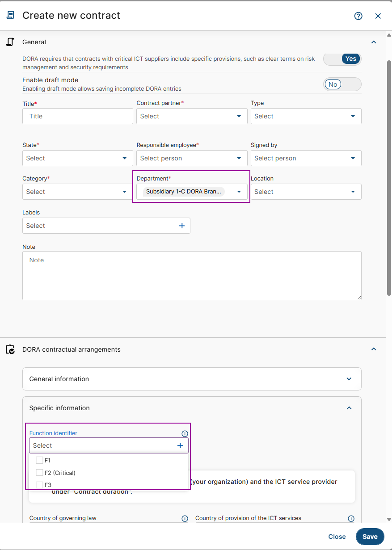Open the Responsible employee dropdown

click(192, 158)
